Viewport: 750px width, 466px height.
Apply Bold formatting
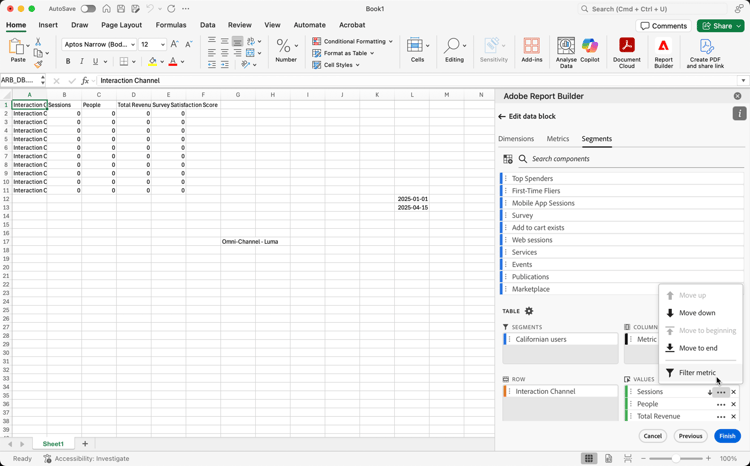tap(68, 61)
